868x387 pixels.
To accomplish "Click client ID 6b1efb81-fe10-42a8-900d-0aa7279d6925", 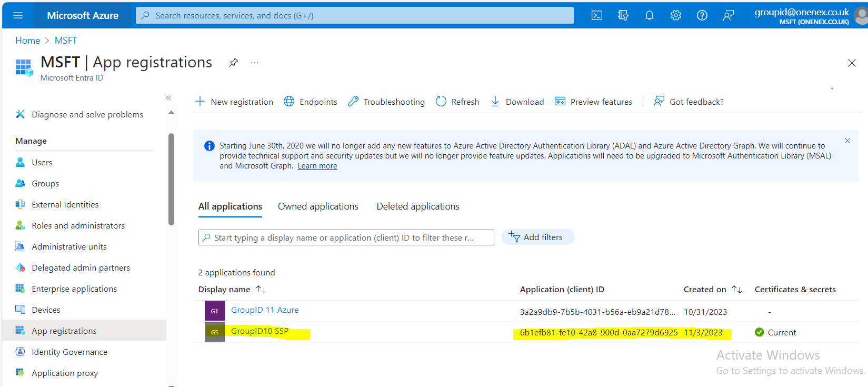I will pos(598,332).
